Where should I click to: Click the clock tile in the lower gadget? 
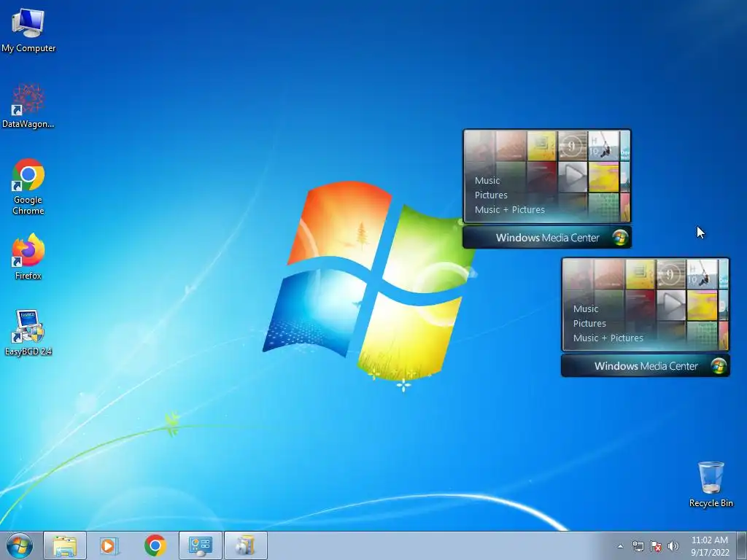pyautogui.click(x=671, y=274)
